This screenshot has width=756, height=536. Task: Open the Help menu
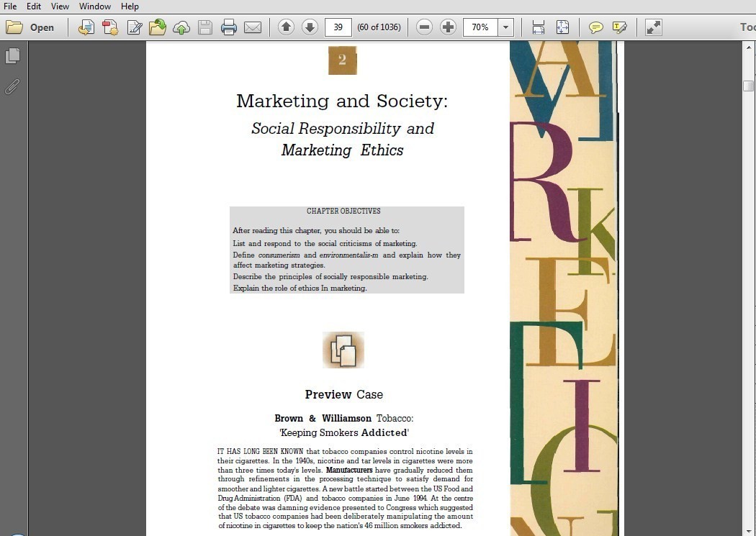pyautogui.click(x=130, y=6)
